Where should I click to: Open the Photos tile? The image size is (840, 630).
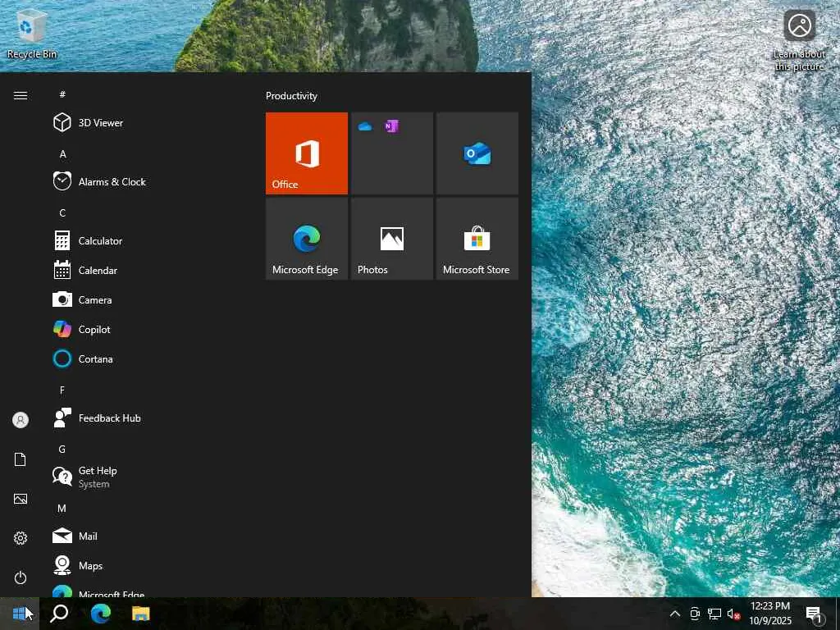391,239
